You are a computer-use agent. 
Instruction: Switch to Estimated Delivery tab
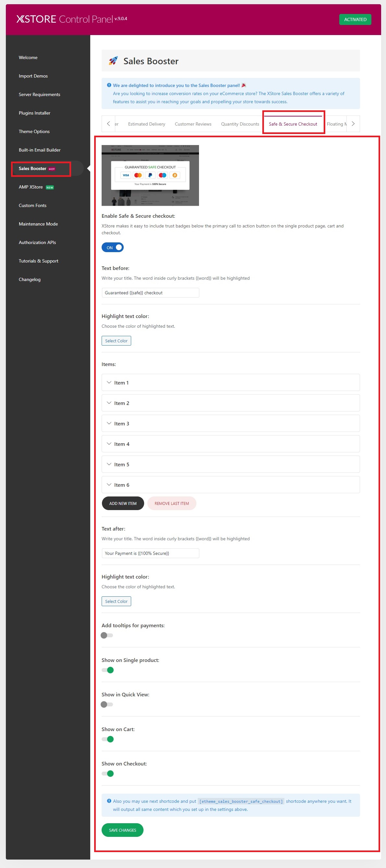[x=147, y=124]
